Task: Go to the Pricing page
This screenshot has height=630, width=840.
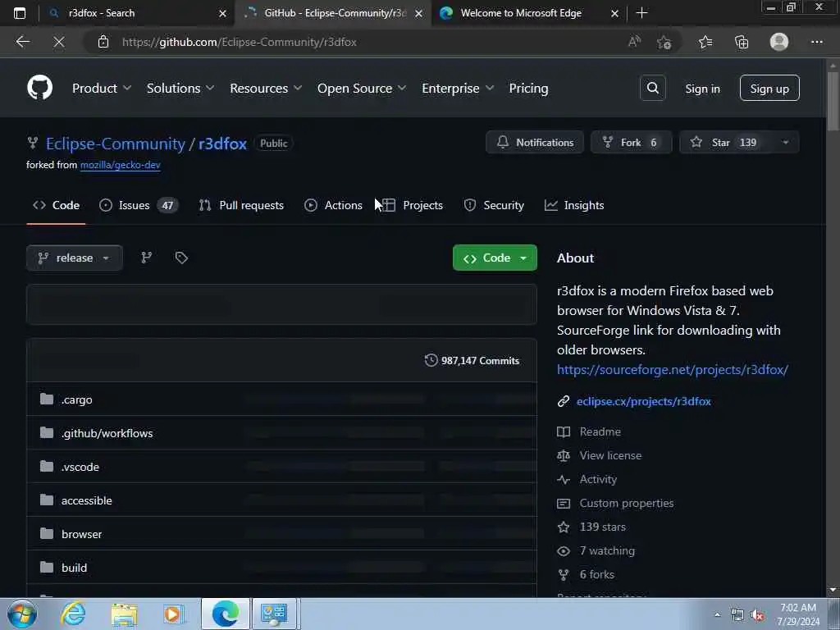Action: click(528, 88)
